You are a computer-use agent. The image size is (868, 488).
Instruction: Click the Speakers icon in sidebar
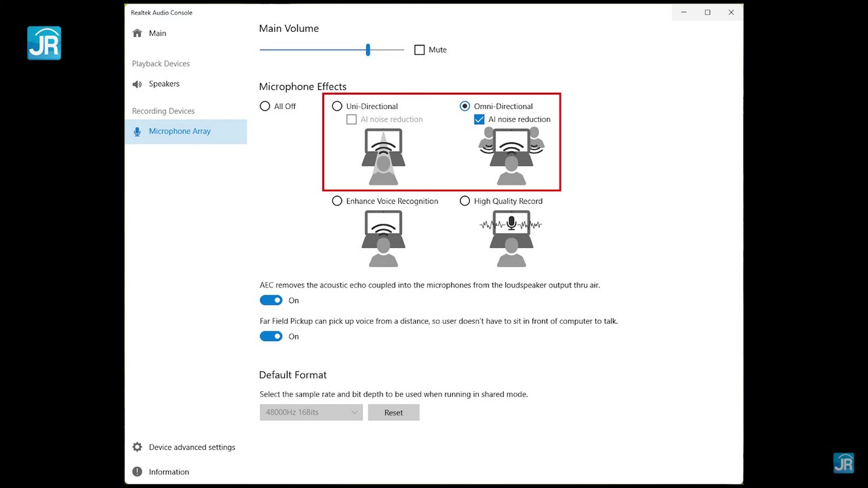pyautogui.click(x=138, y=84)
